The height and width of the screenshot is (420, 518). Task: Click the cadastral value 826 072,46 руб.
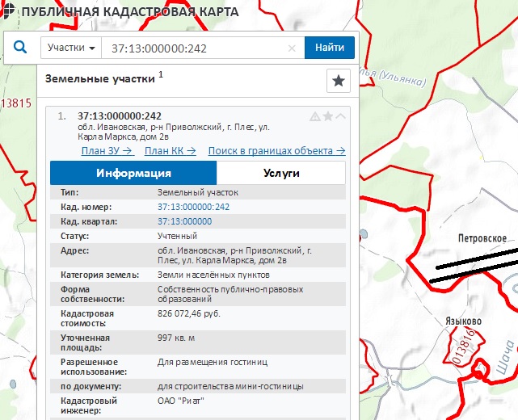pyautogui.click(x=188, y=313)
